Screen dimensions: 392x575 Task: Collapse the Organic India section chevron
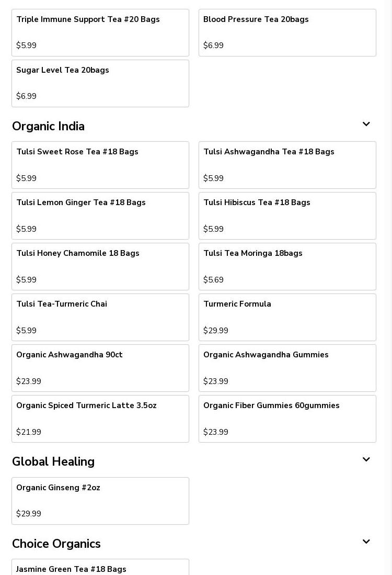point(366,125)
